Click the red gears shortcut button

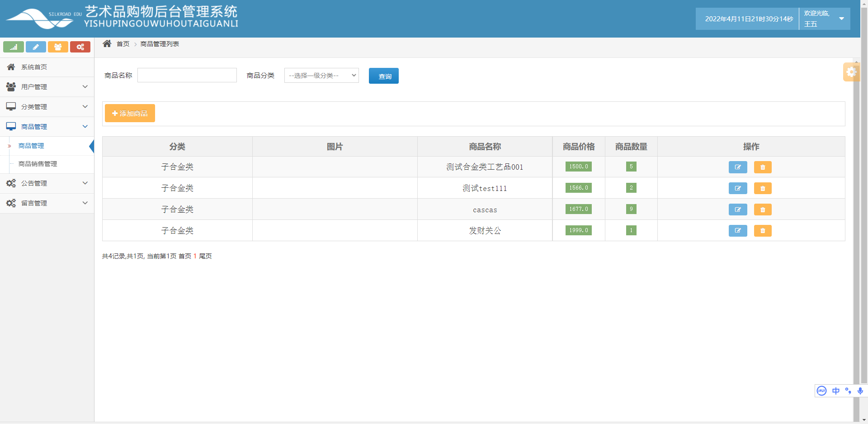coord(80,47)
